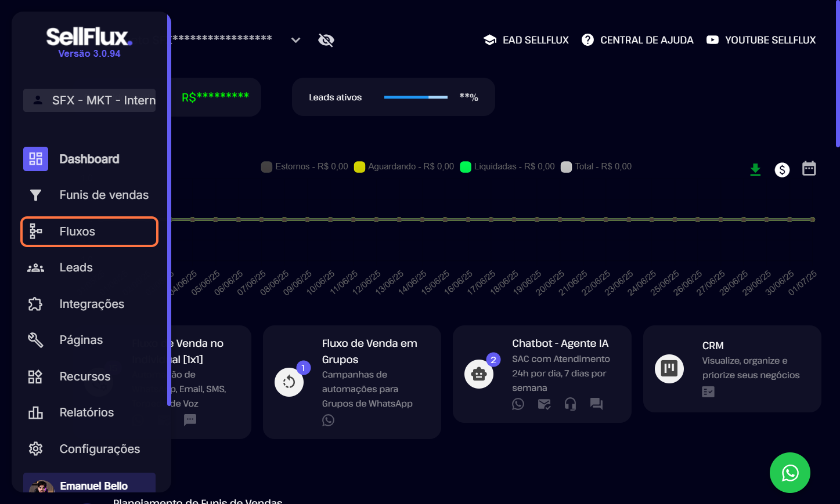Open the CRM card title

pos(713,346)
